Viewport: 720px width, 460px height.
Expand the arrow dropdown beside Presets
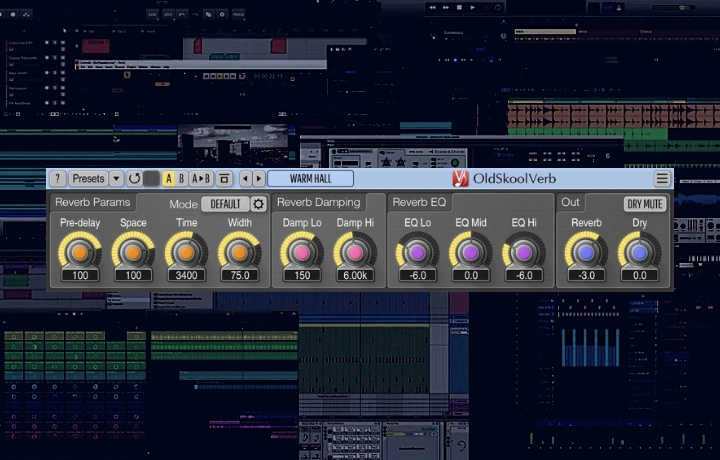[x=117, y=178]
